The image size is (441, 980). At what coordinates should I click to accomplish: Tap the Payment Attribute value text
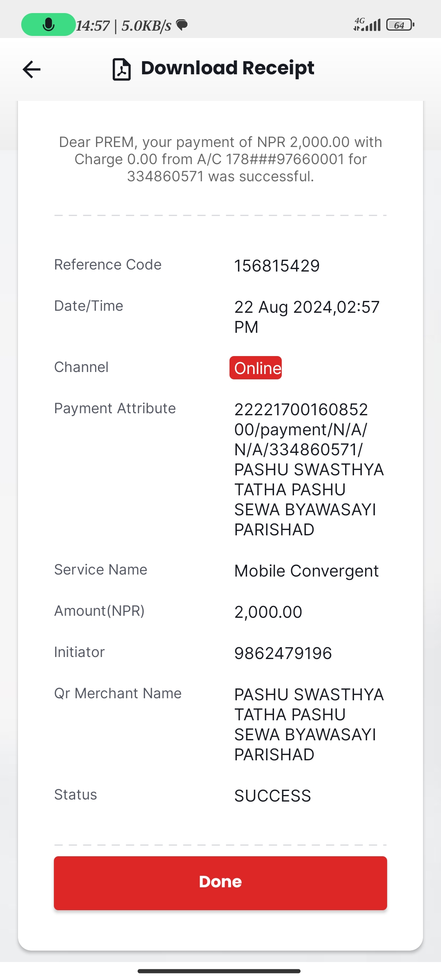click(309, 470)
